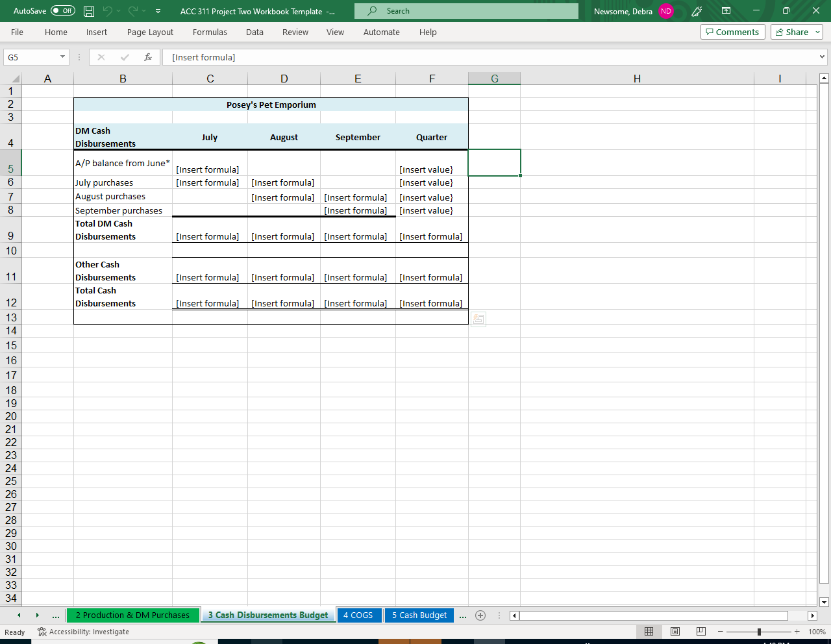The width and height of the screenshot is (831, 644).
Task: Expand the Quick Access Toolbar customize chevron
Action: tap(158, 10)
